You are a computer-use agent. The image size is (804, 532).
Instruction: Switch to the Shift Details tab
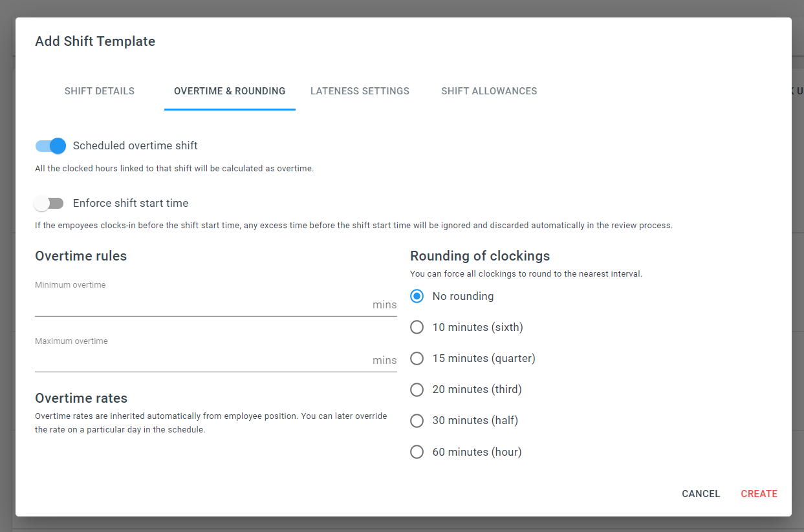pos(100,91)
